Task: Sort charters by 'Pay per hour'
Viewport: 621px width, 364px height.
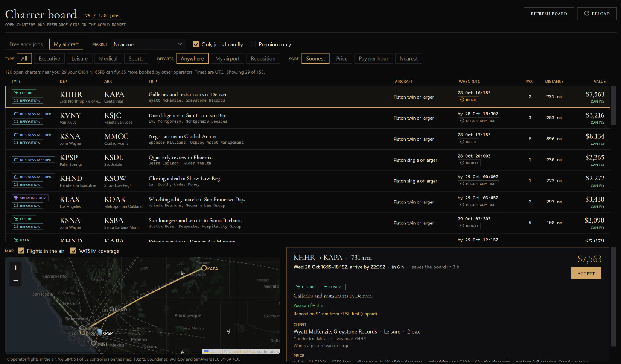Action: coord(373,59)
